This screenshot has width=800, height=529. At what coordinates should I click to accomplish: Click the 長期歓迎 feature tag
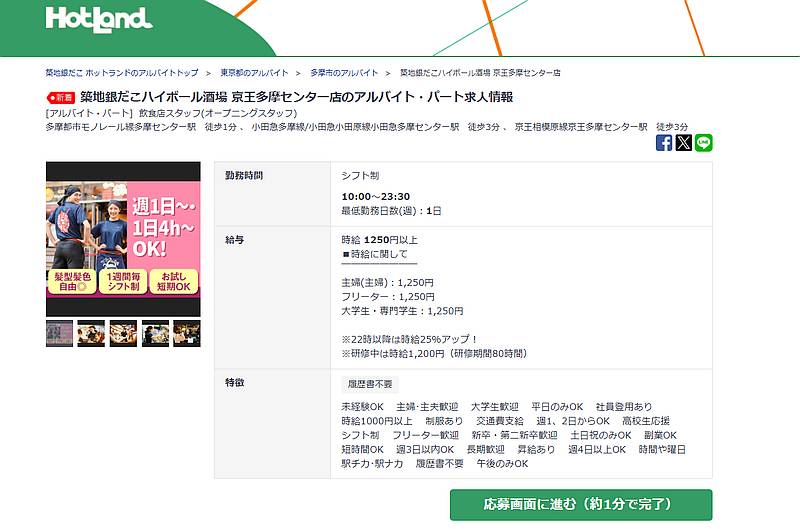[x=485, y=449]
